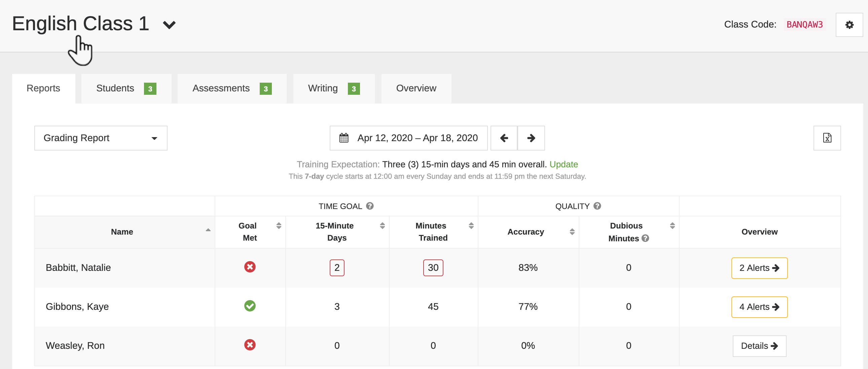Screen dimensions: 868x369
Task: Click Kaye Gibbons' green goal-met checkmark
Action: point(250,306)
